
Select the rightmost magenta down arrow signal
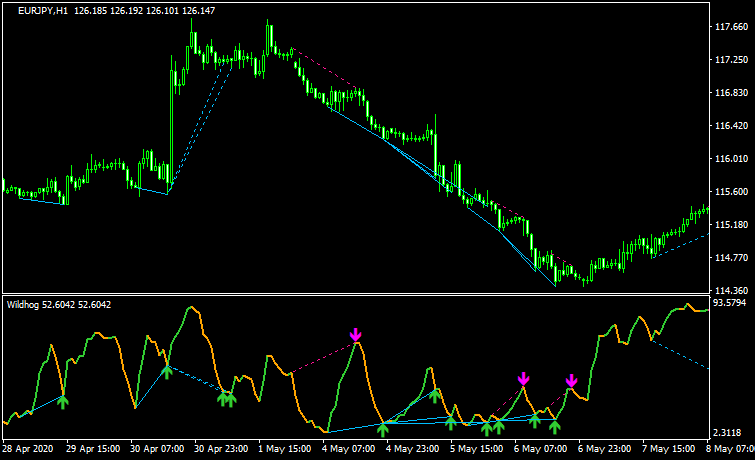coord(571,380)
